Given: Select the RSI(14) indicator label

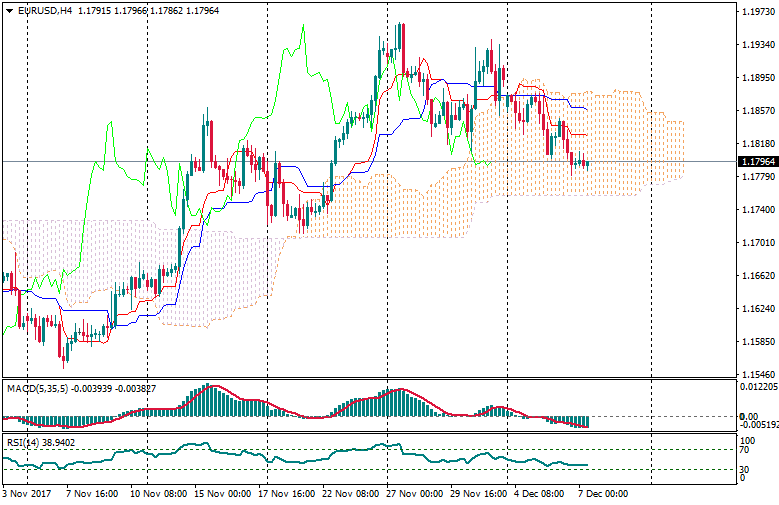Looking at the screenshot, I should tap(22, 440).
